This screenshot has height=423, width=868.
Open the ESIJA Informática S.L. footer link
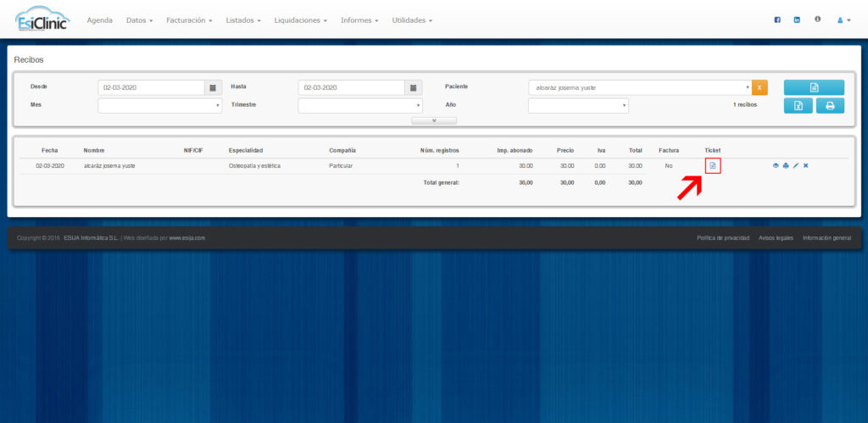(x=92, y=238)
